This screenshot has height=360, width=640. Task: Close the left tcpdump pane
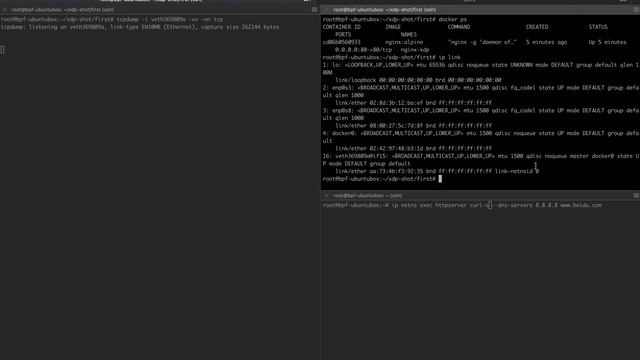[x=5, y=10]
